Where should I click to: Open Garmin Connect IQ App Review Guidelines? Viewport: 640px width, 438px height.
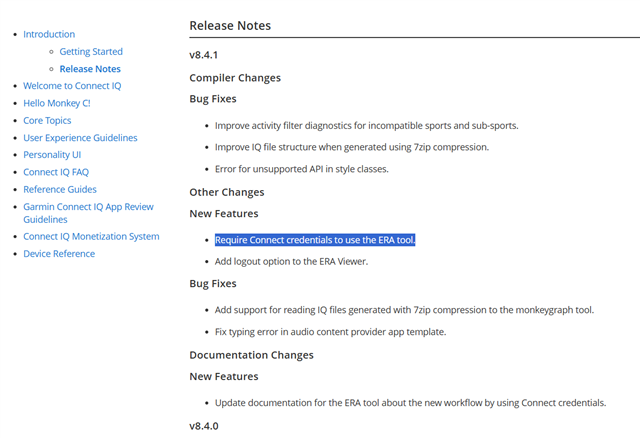coord(88,212)
